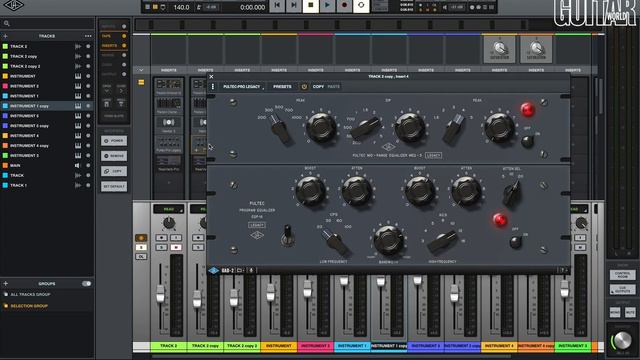Toggle the EQP-1A power switch
Image resolution: width=640 pixels, height=360 pixels.
point(516,242)
